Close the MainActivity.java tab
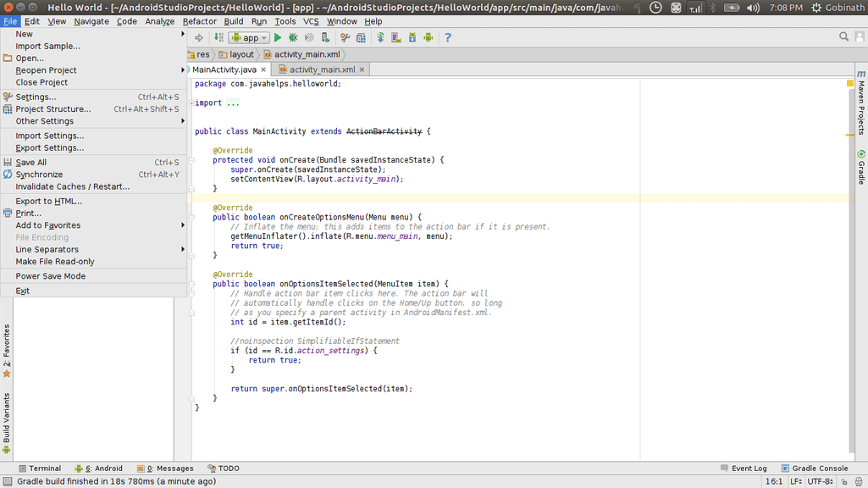 (x=263, y=69)
